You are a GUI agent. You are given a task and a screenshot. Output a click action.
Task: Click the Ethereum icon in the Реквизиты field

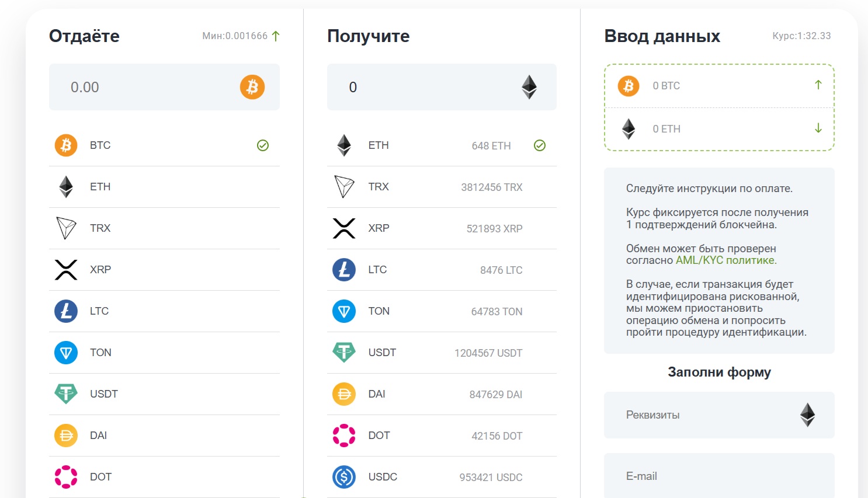coord(808,415)
